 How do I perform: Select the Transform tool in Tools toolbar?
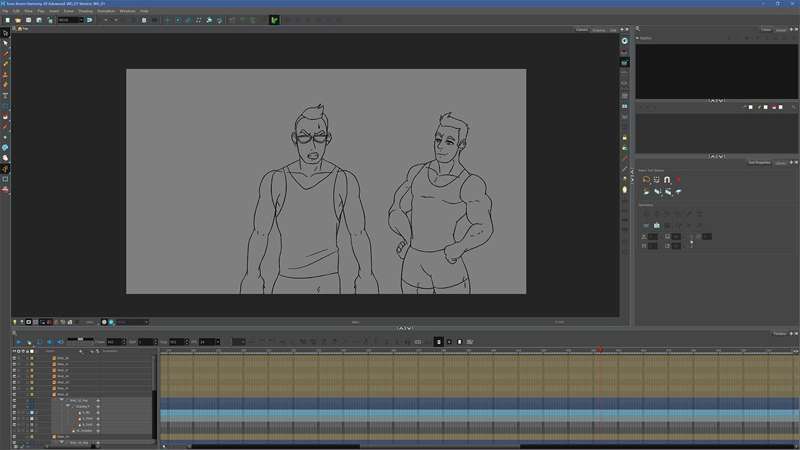pos(6,33)
